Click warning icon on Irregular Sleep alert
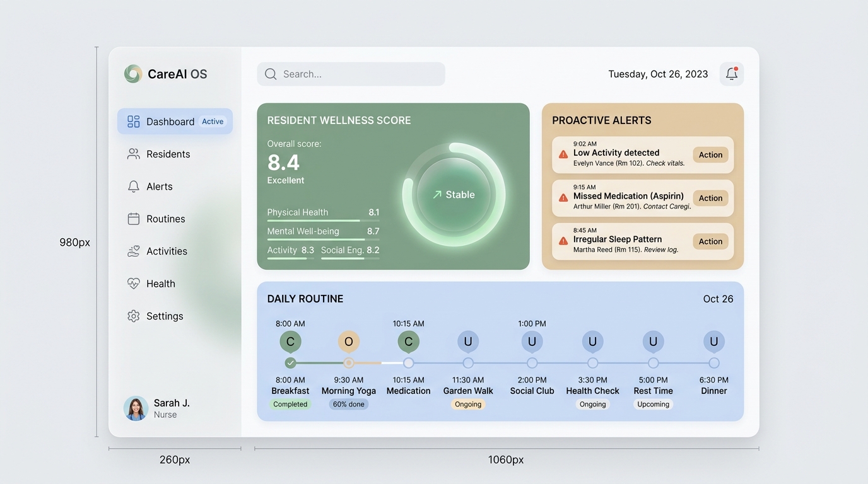 [x=563, y=241]
